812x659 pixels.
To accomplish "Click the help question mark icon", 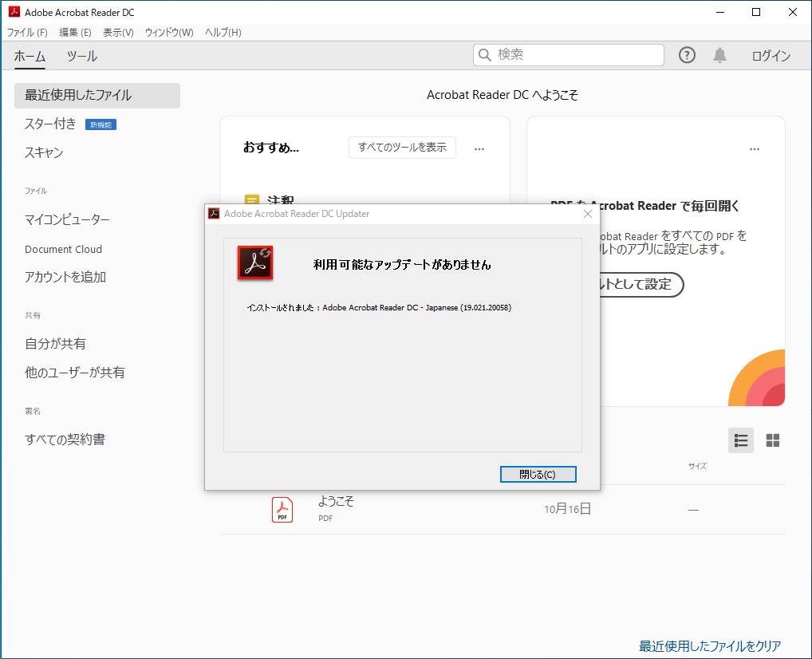I will pyautogui.click(x=687, y=55).
